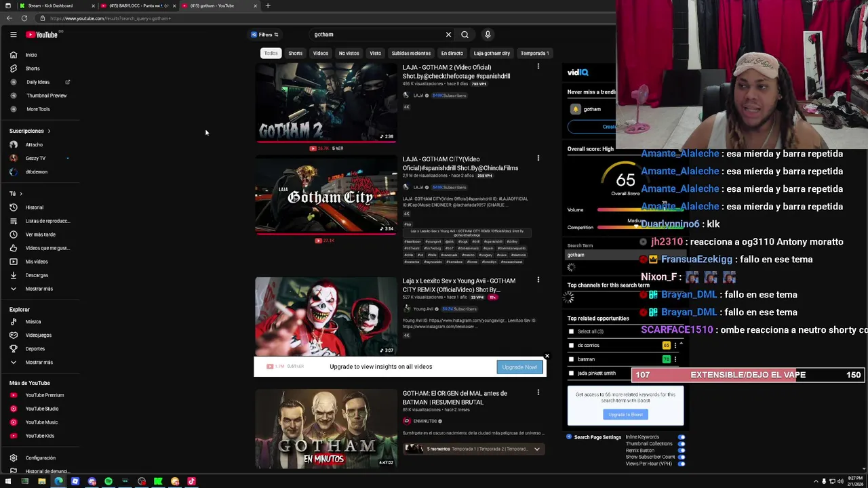Toggle Thumbnail Collections setting
The width and height of the screenshot is (868, 488).
(681, 444)
